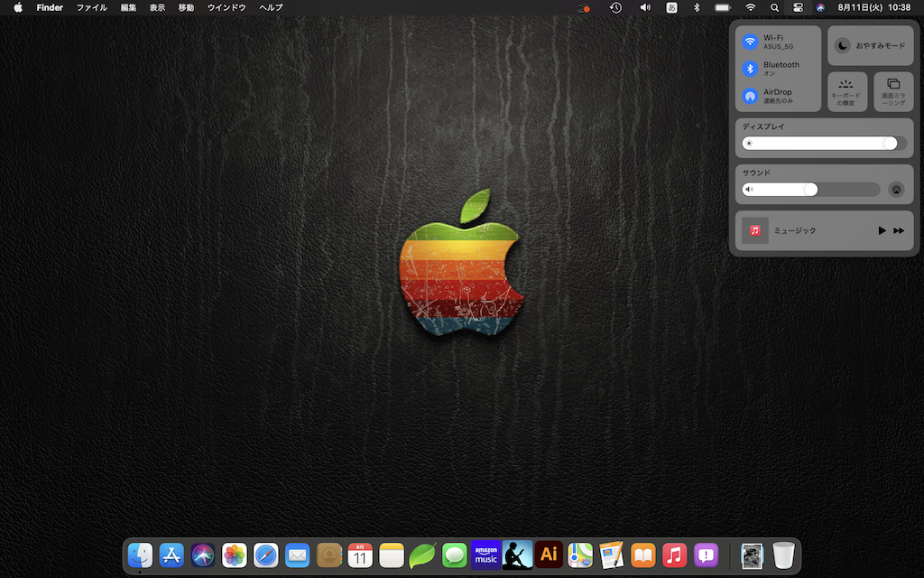Click the Wi-Fi menu bar icon
The height and width of the screenshot is (578, 924).
click(x=750, y=7)
